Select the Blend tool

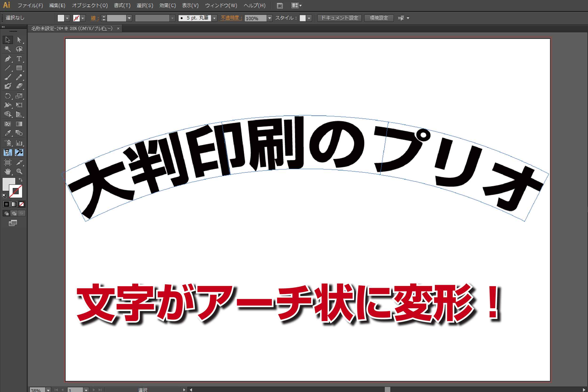19,133
